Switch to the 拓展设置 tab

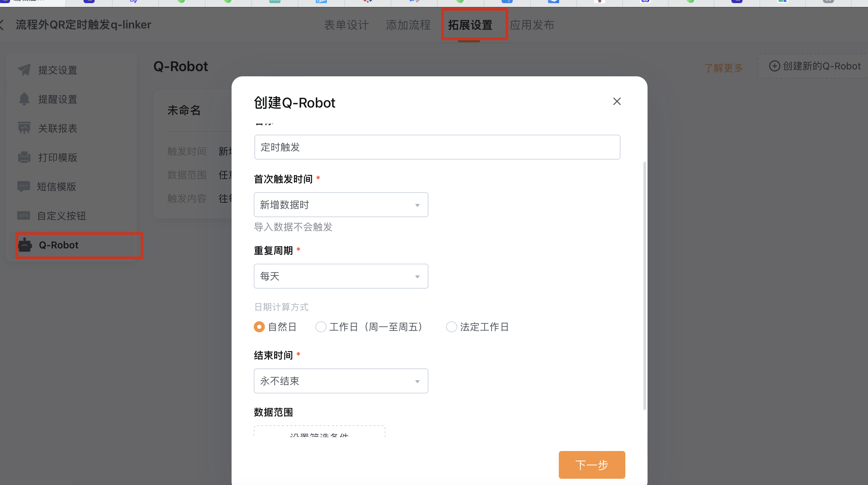click(x=470, y=25)
